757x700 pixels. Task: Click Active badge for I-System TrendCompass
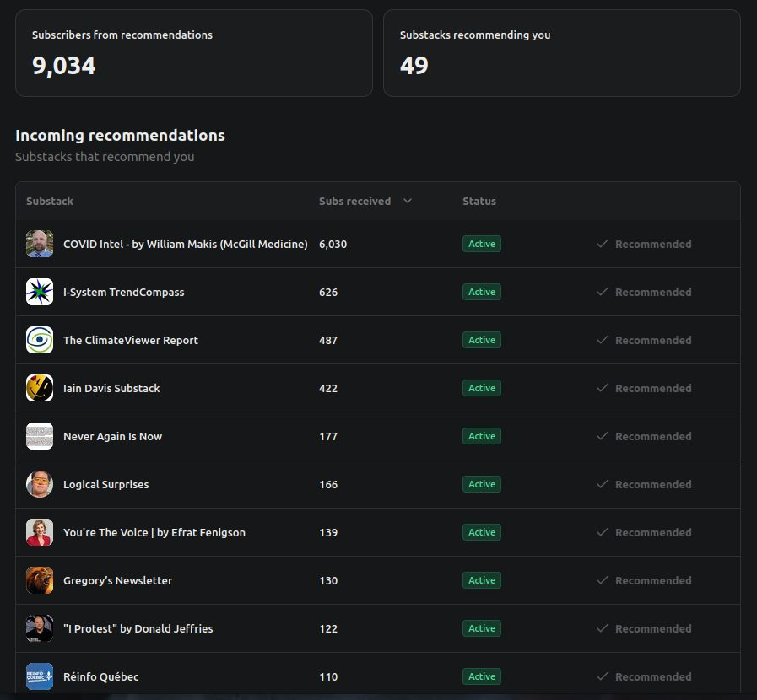tap(482, 292)
